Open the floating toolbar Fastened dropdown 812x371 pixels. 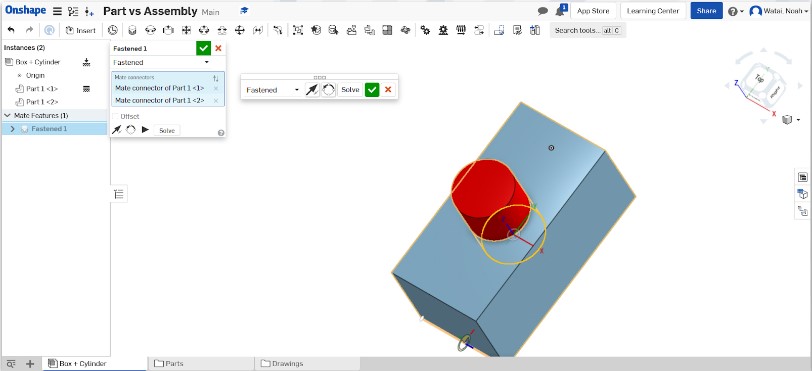coord(272,90)
